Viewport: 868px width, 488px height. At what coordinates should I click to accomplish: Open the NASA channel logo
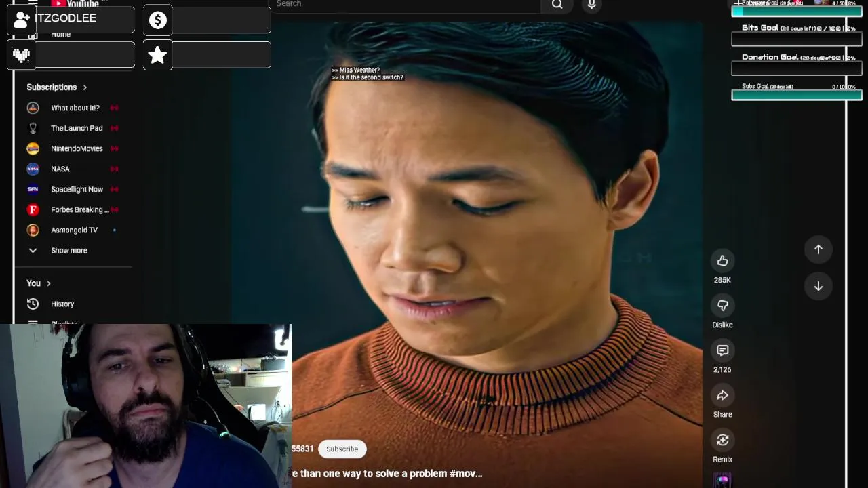33,169
